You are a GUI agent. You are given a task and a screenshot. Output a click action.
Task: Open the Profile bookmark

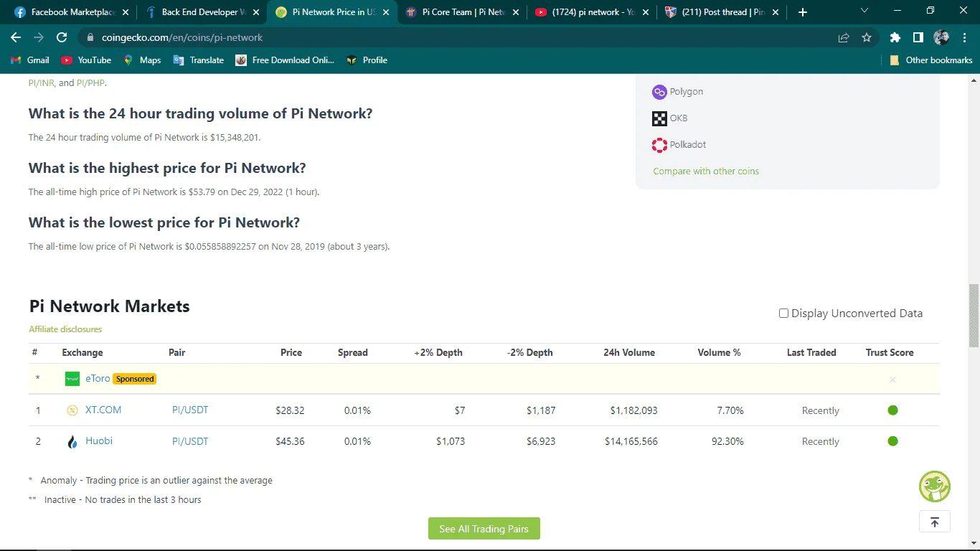click(x=367, y=60)
